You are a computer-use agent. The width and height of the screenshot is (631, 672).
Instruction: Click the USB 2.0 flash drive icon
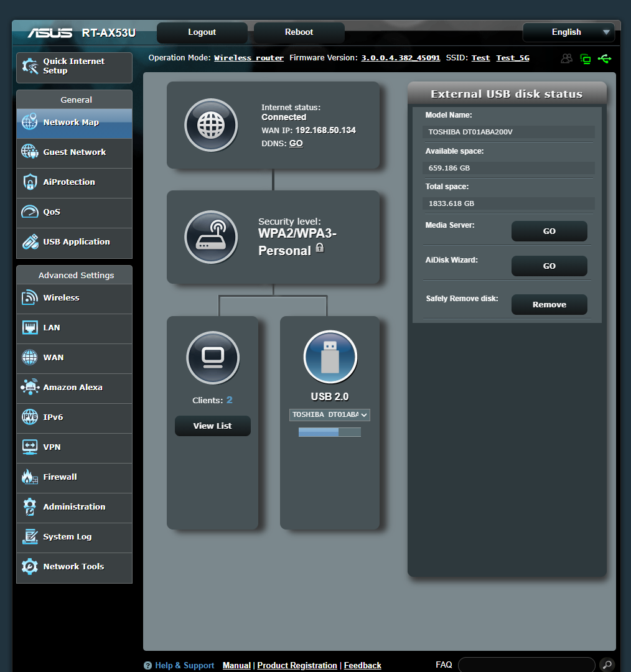330,357
